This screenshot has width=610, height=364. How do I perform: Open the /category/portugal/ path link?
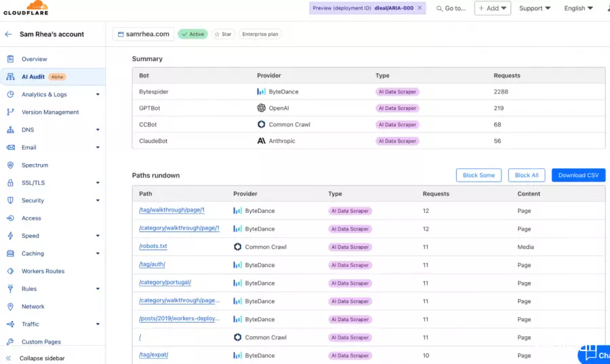tap(165, 283)
